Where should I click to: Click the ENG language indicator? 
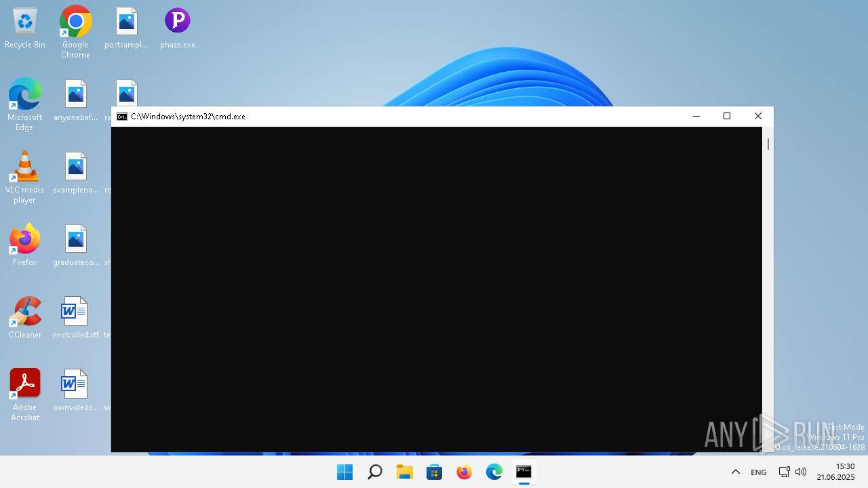click(x=758, y=472)
